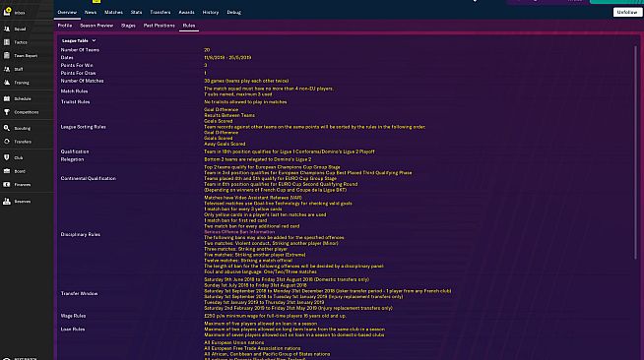644x360 pixels.
Task: Click 'Results Between Teams' sorting rule
Action: tap(229, 115)
